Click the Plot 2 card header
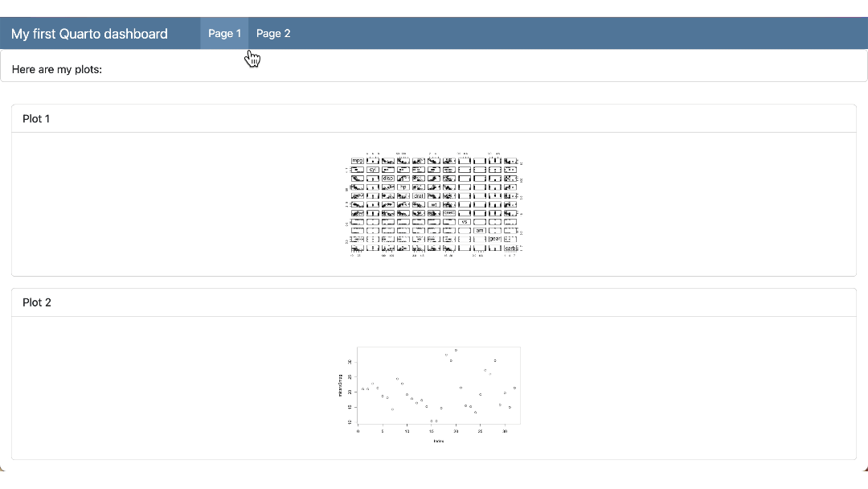Viewport: 868px width, 489px height. pos(37,302)
